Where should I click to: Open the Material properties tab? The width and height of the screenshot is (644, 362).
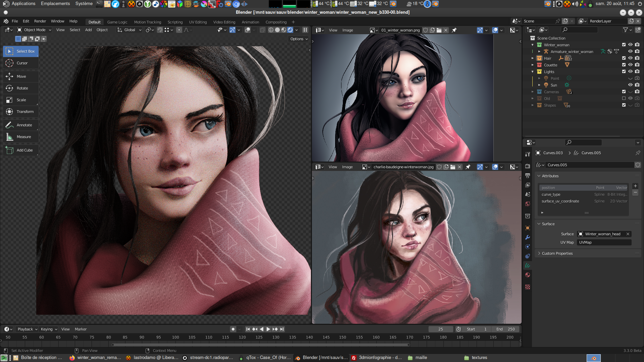(x=528, y=275)
